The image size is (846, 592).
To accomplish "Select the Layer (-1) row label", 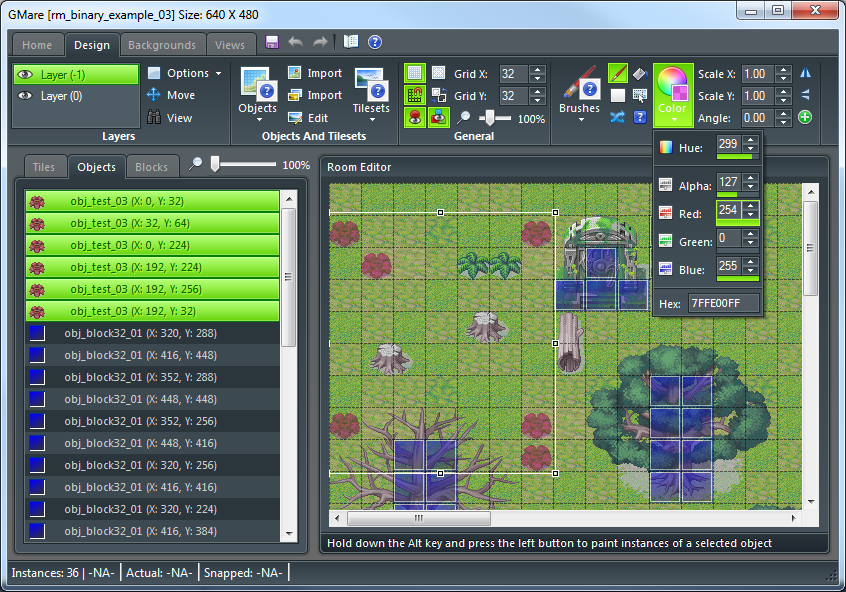I will (63, 74).
